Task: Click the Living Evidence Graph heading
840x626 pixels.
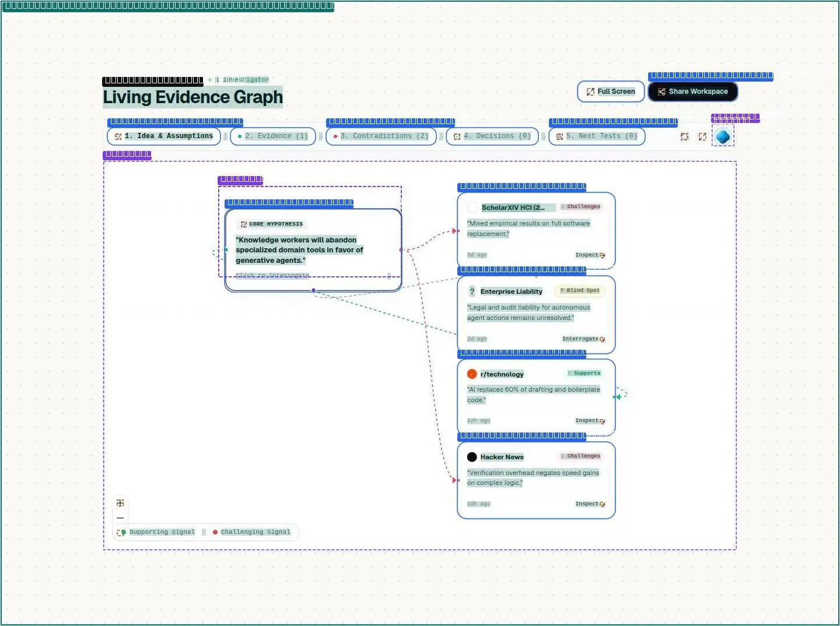Action: pos(193,97)
